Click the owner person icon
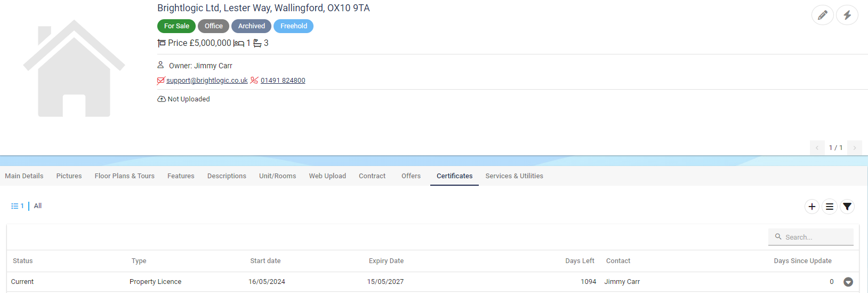 tap(160, 65)
